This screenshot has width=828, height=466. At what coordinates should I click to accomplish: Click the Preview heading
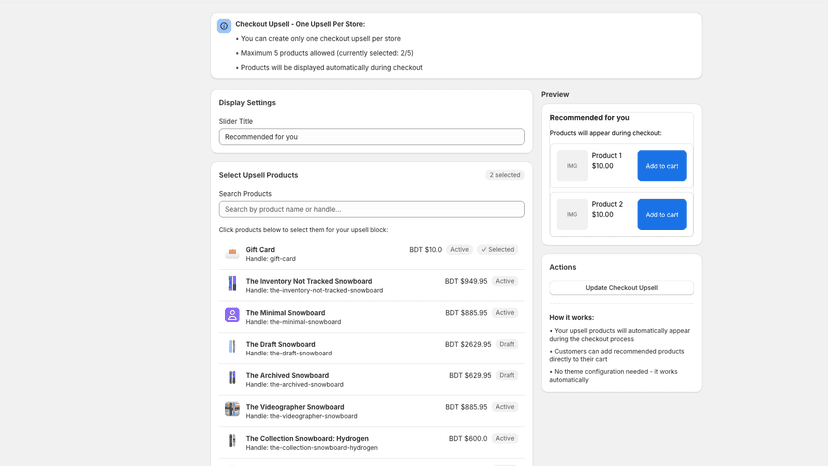click(x=555, y=94)
